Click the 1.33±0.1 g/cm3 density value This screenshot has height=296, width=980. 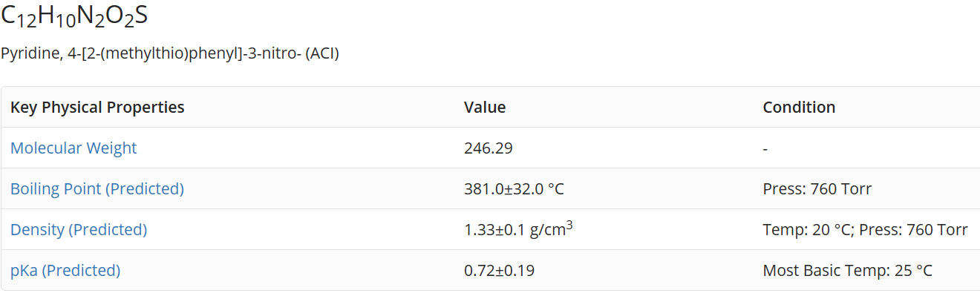pyautogui.click(x=518, y=229)
